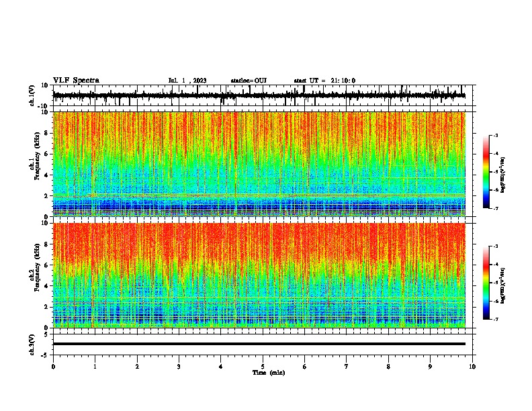Click the "3" tick label on time axis
Screen dimensions: 532x411
(x=179, y=367)
